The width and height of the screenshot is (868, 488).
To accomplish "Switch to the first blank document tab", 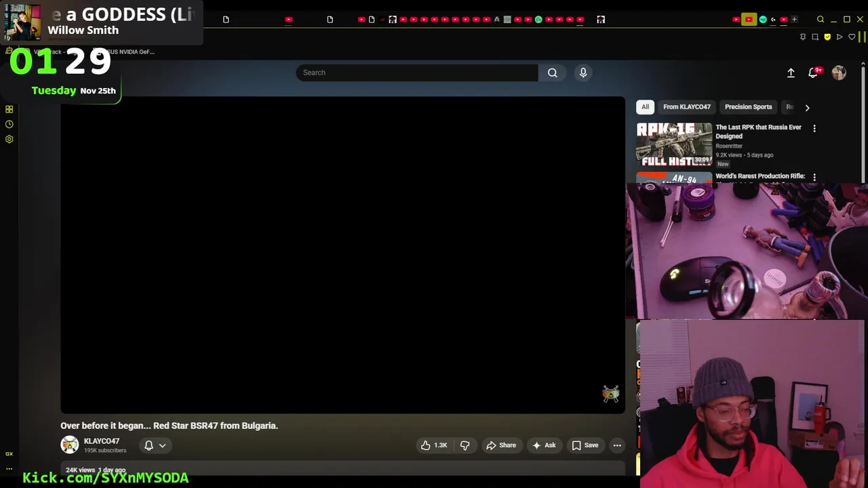I will tap(226, 20).
